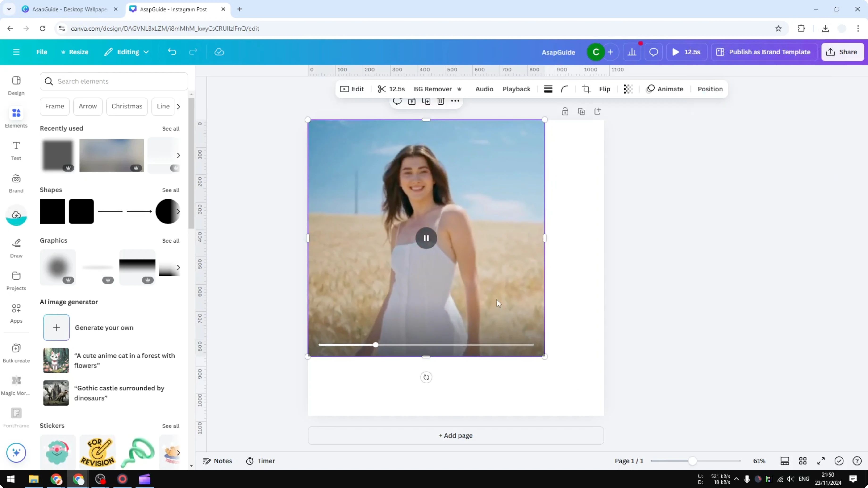Screen dimensions: 868x488
Task: Open the Editing mode dropdown
Action: 126,52
